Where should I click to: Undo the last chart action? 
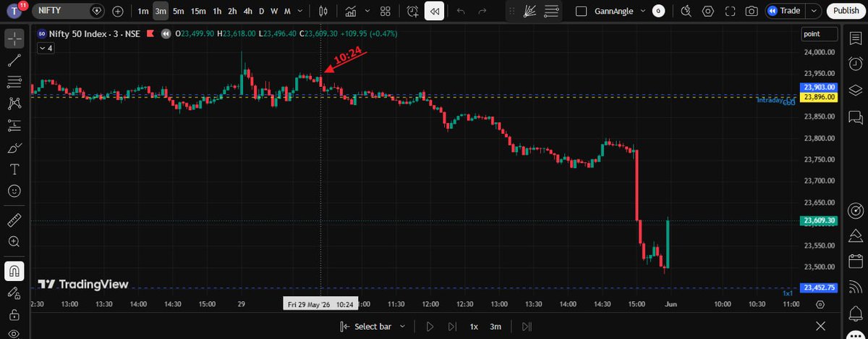coord(461,11)
